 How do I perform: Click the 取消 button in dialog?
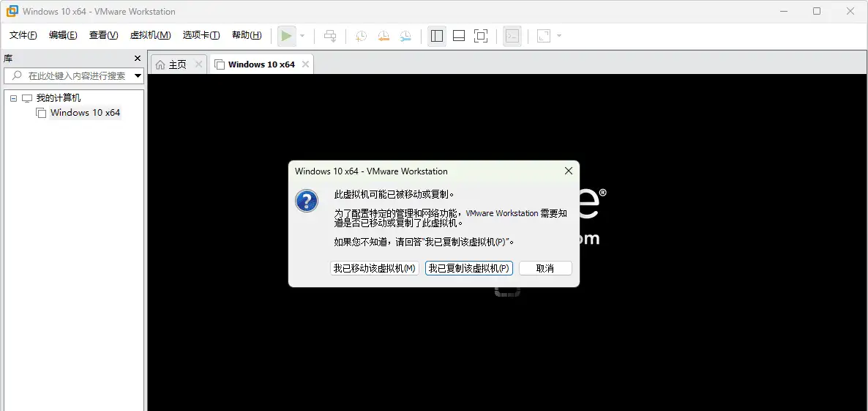tap(545, 268)
